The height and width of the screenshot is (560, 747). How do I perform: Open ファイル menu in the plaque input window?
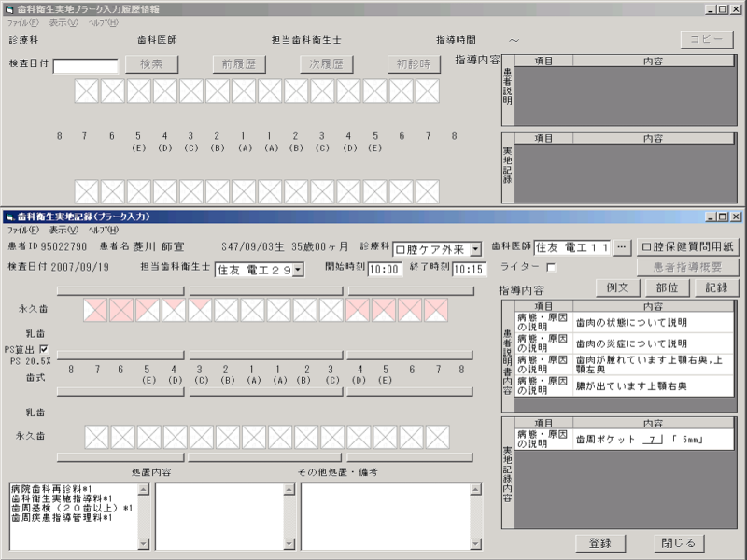pyautogui.click(x=23, y=230)
